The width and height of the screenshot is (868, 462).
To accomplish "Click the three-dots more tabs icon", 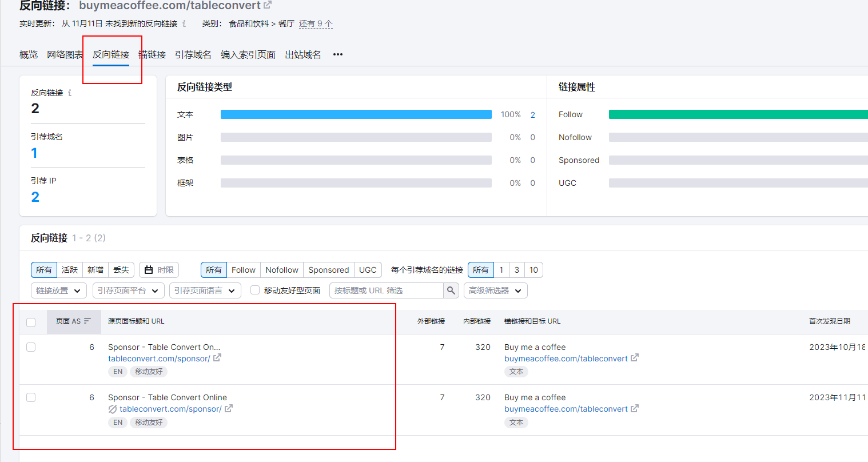I will click(x=338, y=54).
